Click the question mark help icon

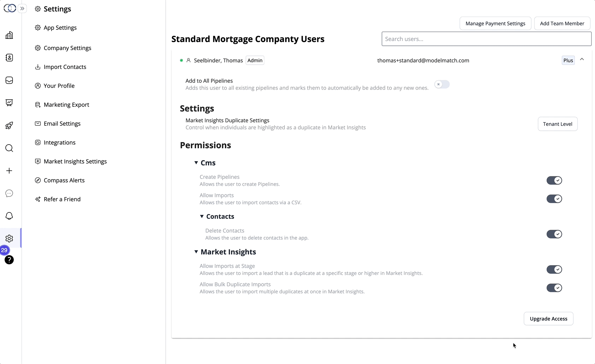(x=9, y=260)
